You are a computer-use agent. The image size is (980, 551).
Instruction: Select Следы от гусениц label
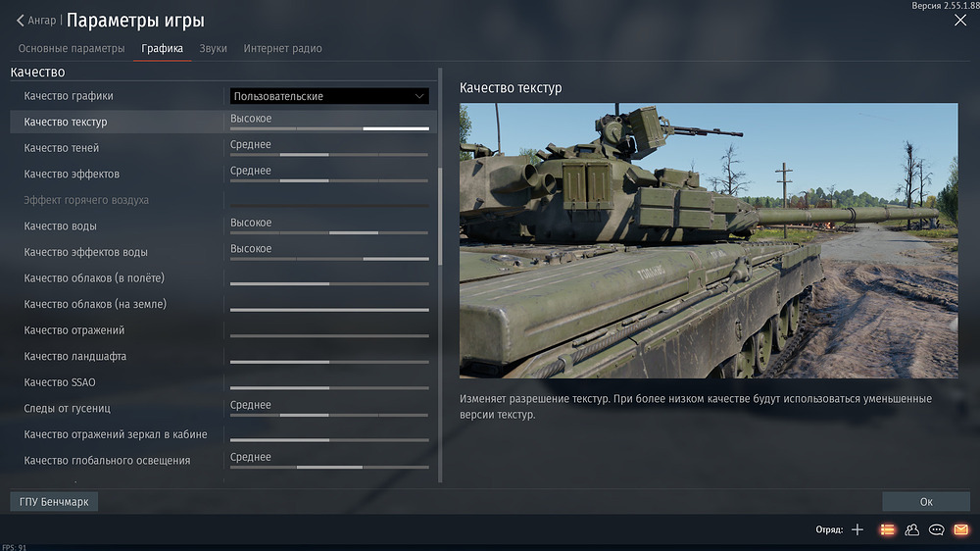(x=67, y=409)
